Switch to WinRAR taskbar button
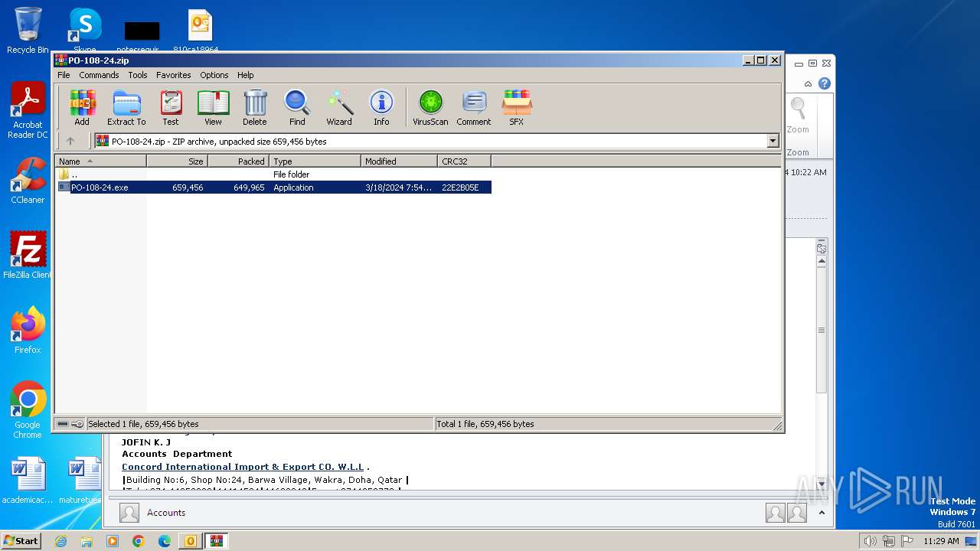 click(x=217, y=541)
